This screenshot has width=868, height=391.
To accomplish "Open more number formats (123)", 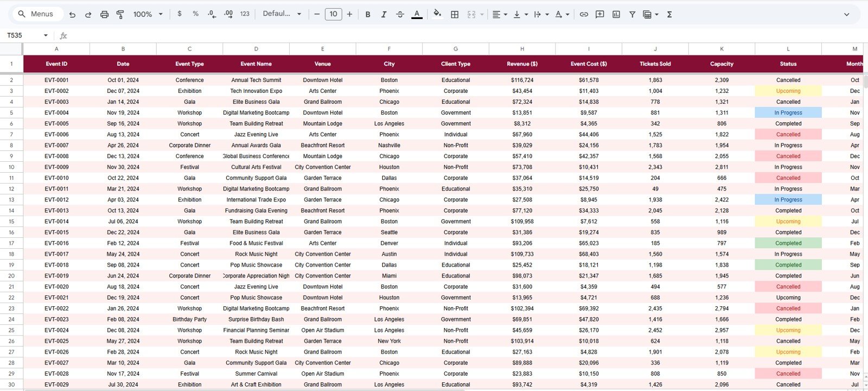I will 245,14.
